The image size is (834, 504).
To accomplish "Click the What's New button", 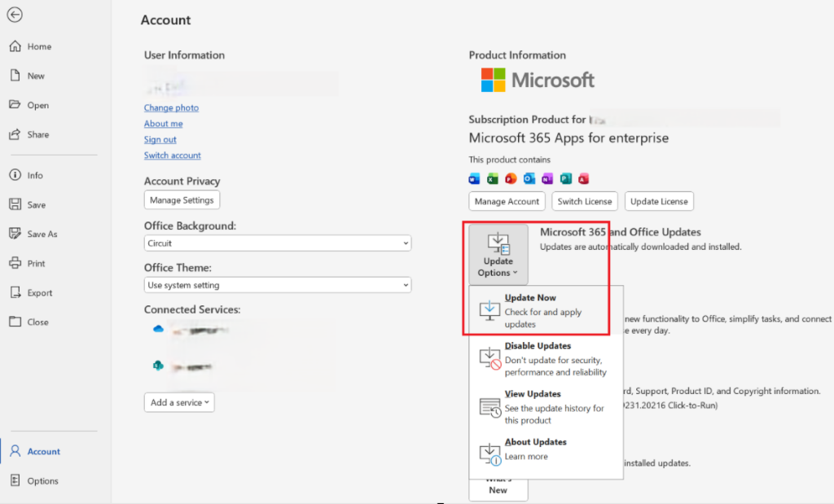I will point(498,489).
